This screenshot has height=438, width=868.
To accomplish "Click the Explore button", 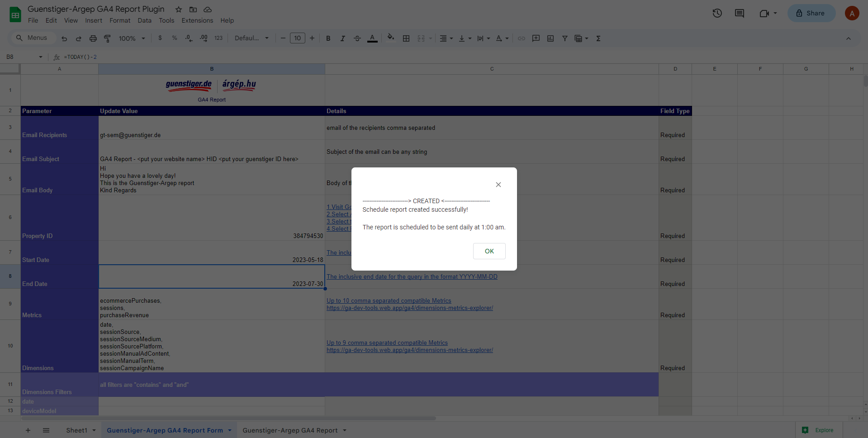I will pos(819,430).
